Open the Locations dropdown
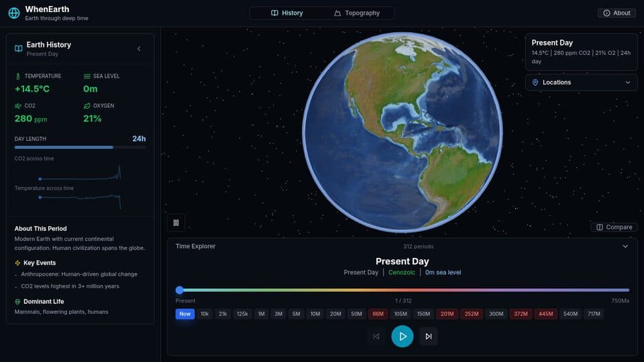Viewport: 644px width, 362px height. coord(581,82)
